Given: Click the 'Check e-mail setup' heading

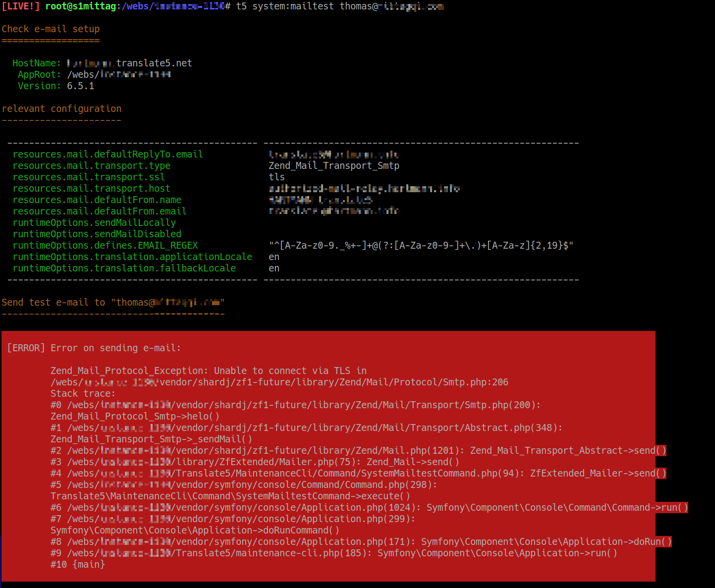Looking at the screenshot, I should coord(51,29).
